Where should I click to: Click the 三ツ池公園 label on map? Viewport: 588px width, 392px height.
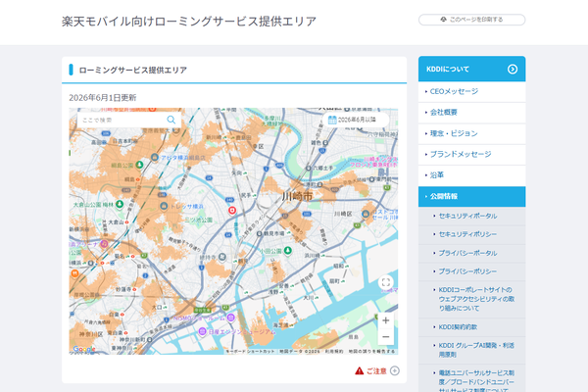pyautogui.click(x=198, y=220)
